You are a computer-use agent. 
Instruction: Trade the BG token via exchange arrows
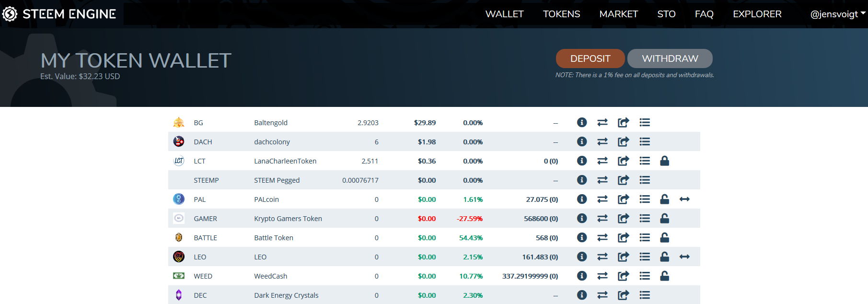point(602,122)
